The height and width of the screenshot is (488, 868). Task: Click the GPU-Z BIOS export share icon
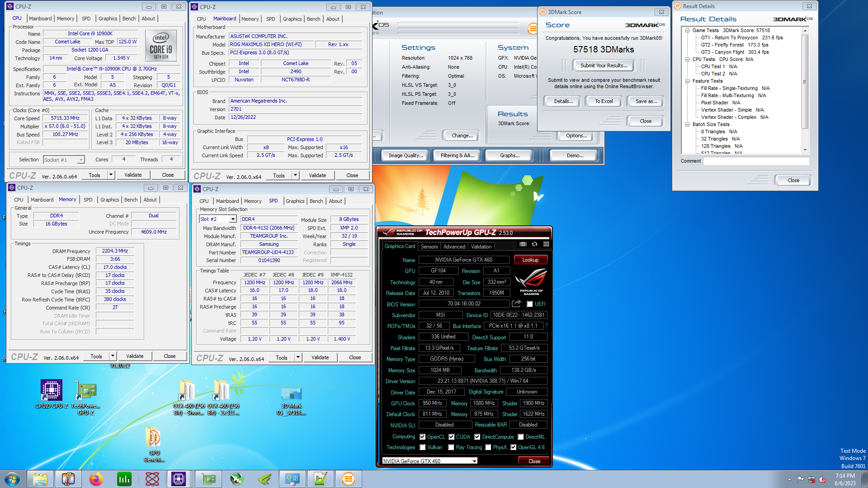click(x=517, y=304)
